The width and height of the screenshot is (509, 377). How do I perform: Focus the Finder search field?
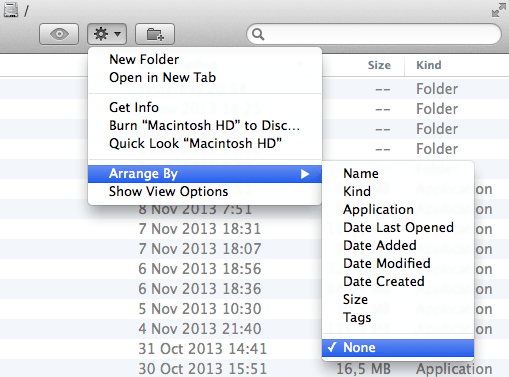tap(374, 34)
